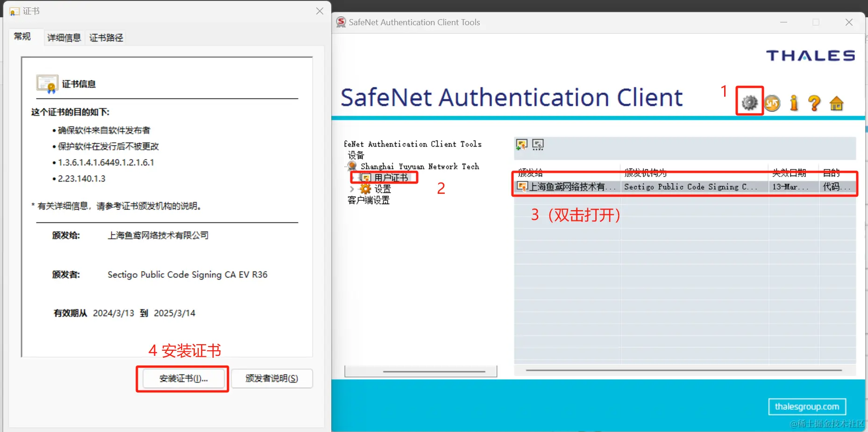Click the second certificate toolbar icon
The image size is (868, 432).
[538, 144]
